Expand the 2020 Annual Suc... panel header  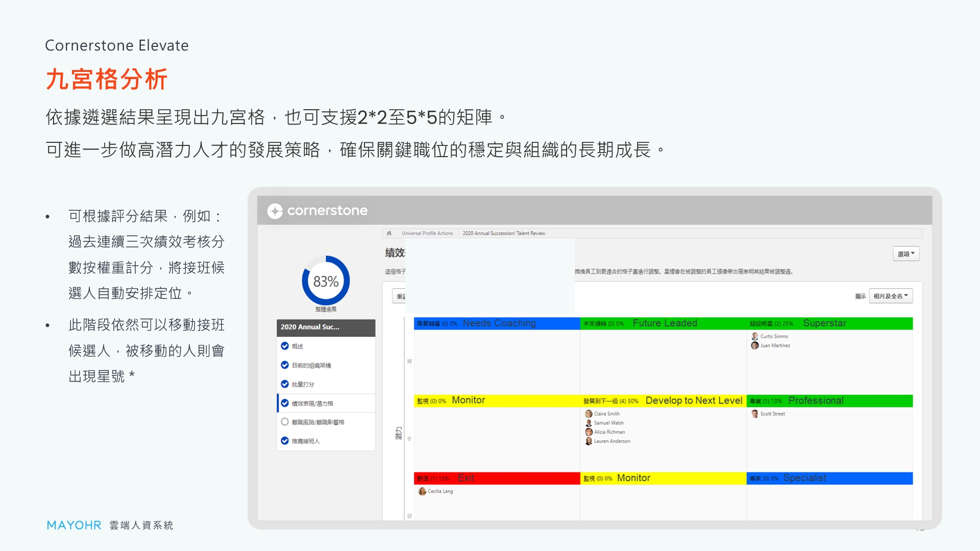(x=326, y=327)
